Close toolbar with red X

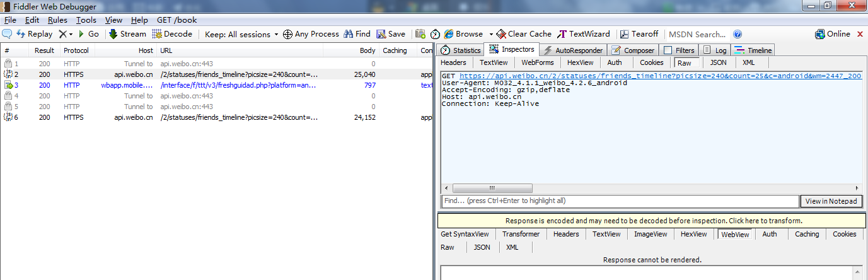(860, 34)
